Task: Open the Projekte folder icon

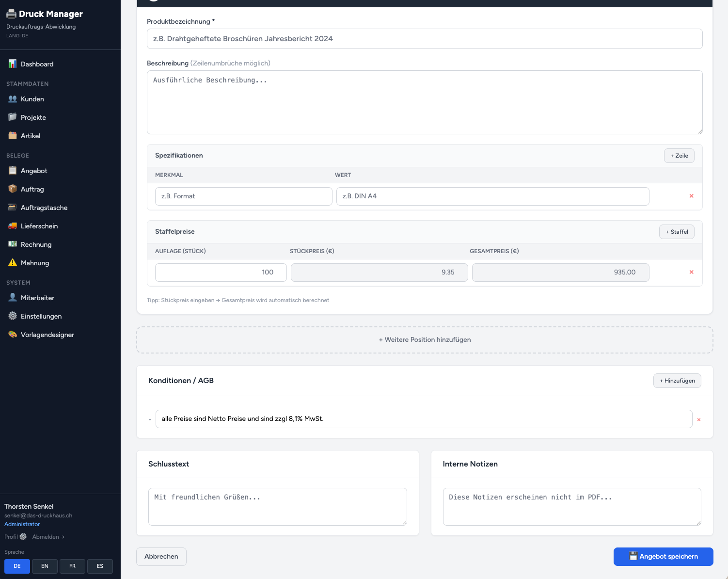Action: (x=32, y=117)
